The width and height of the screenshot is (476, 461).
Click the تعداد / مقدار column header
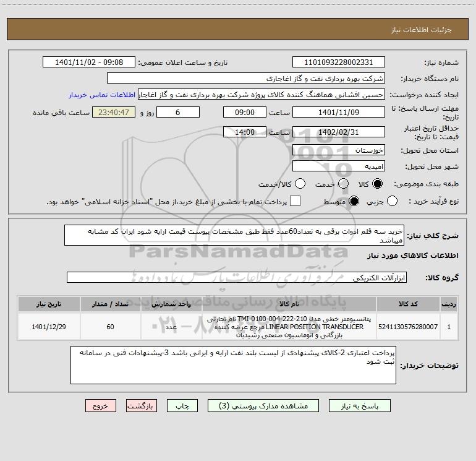(x=110, y=304)
